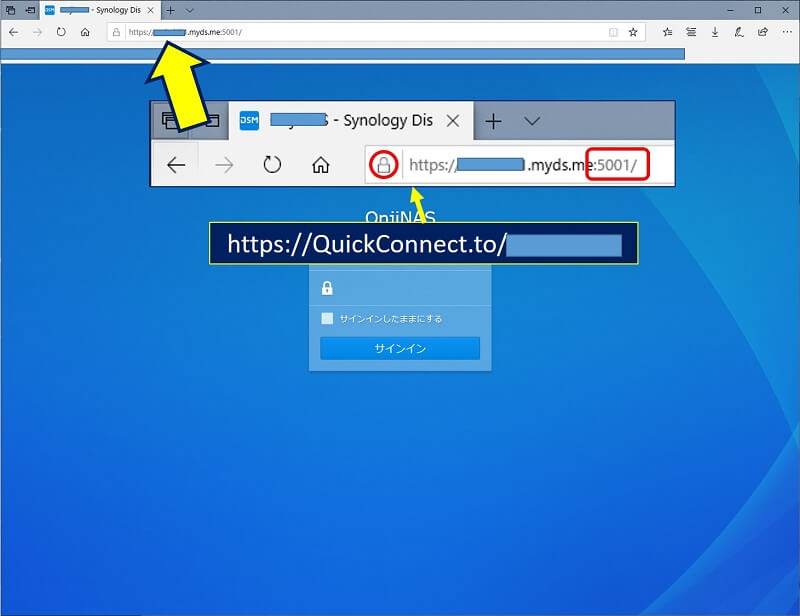The image size is (800, 616).
Task: Set these tabs aside using tab bar icon
Action: 30,9
